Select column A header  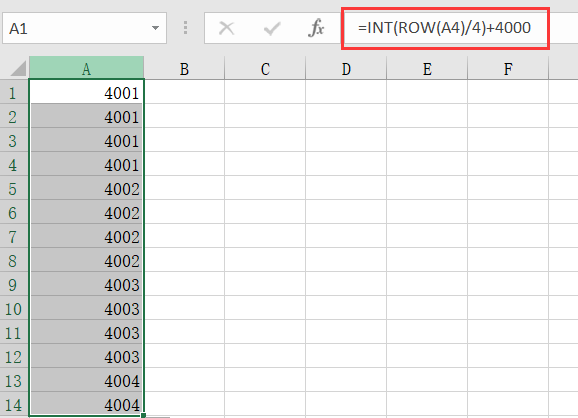(86, 69)
